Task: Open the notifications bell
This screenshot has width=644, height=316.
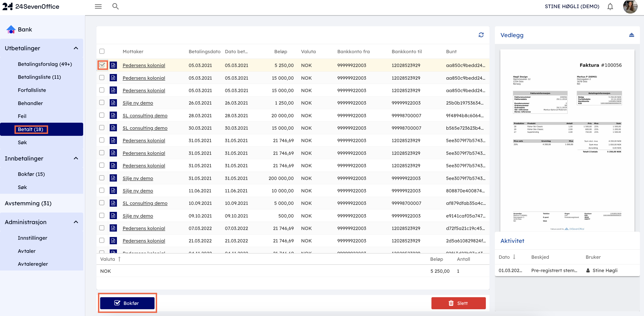Action: pos(610,7)
